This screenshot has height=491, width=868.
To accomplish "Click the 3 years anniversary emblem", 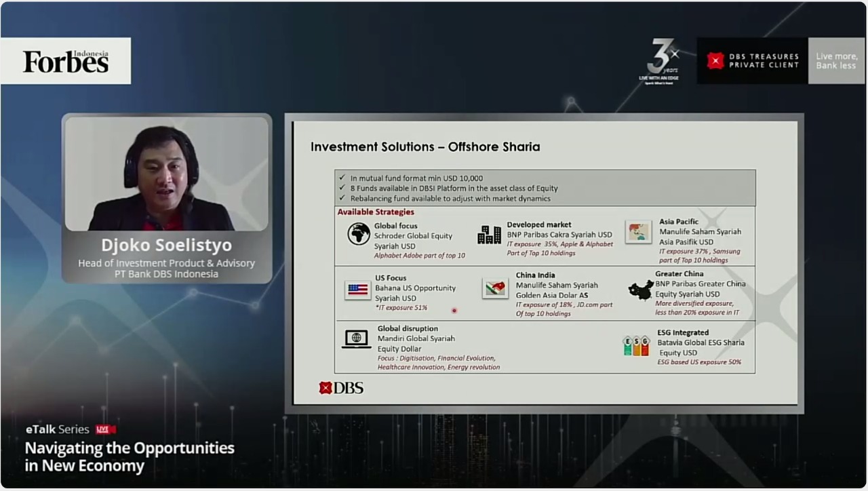I will pyautogui.click(x=659, y=61).
